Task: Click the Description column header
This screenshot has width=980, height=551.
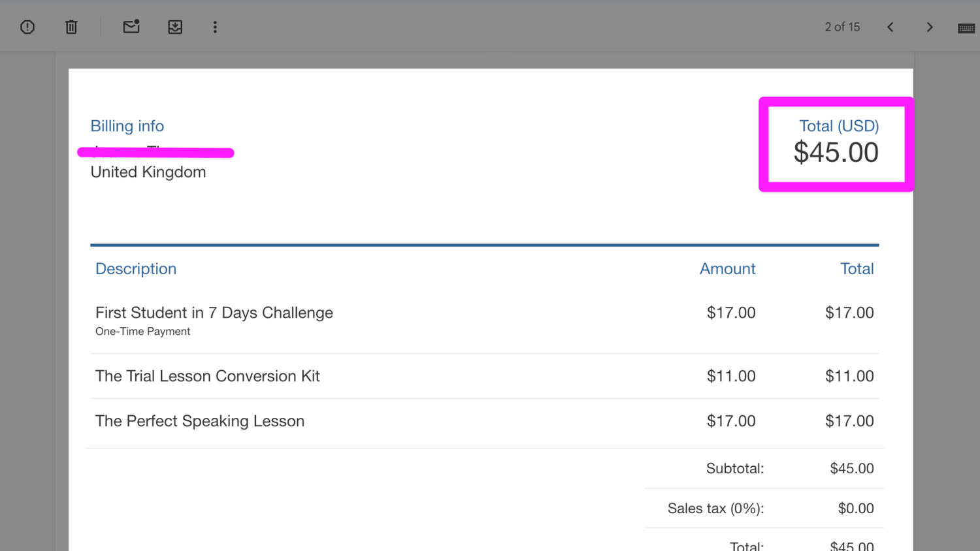Action: click(x=136, y=268)
